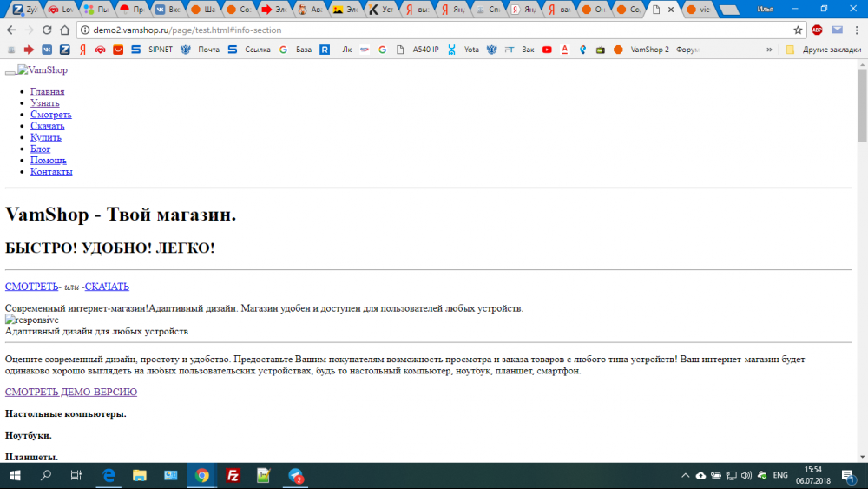The image size is (868, 489).
Task: Expand hidden bookmarks with the double chevron
Action: point(769,50)
